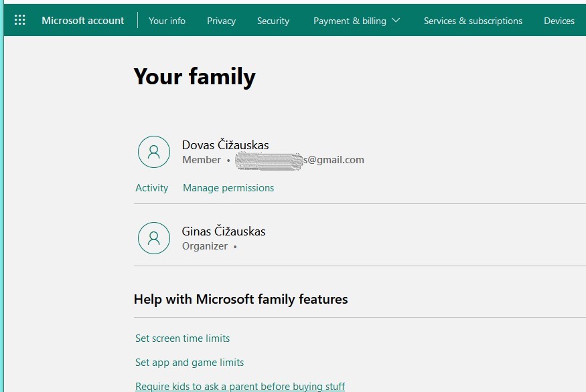This screenshot has width=586, height=392.
Task: Click the Your family heading
Action: 195,76
